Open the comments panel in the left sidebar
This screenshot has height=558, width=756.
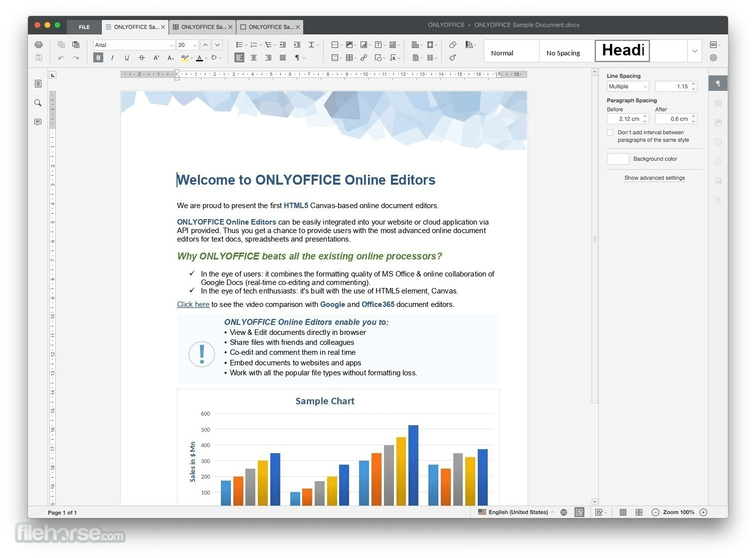pos(38,122)
